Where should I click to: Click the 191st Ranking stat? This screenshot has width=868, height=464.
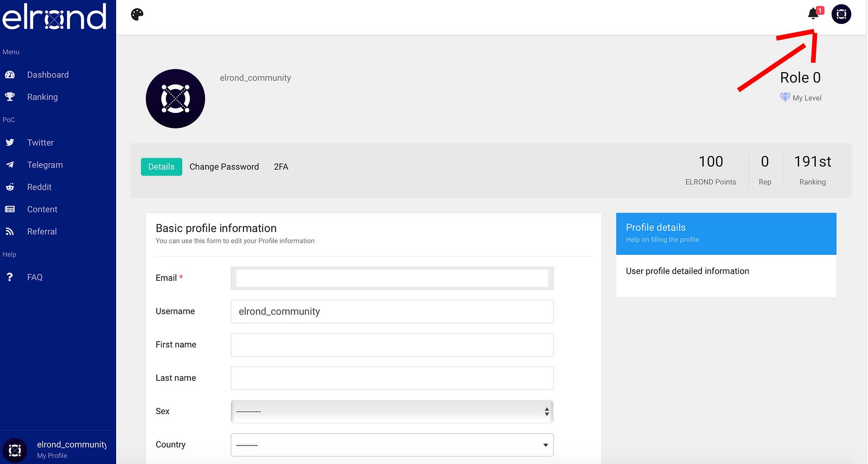click(813, 170)
